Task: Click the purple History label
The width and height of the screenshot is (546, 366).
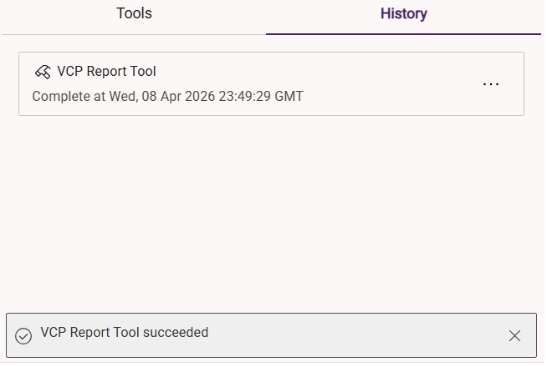Action: tap(404, 14)
